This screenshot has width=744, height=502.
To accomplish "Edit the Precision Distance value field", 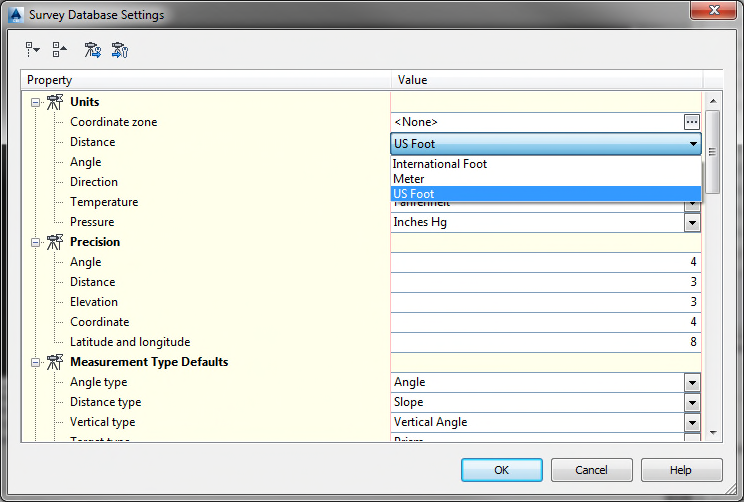I will [x=546, y=282].
